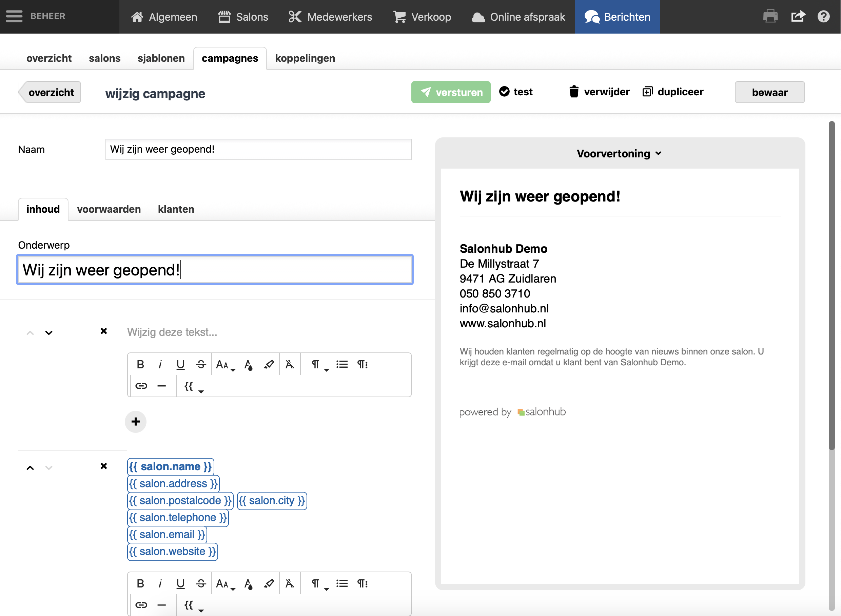Click the clear formatting icon in first toolbar

pos(290,364)
